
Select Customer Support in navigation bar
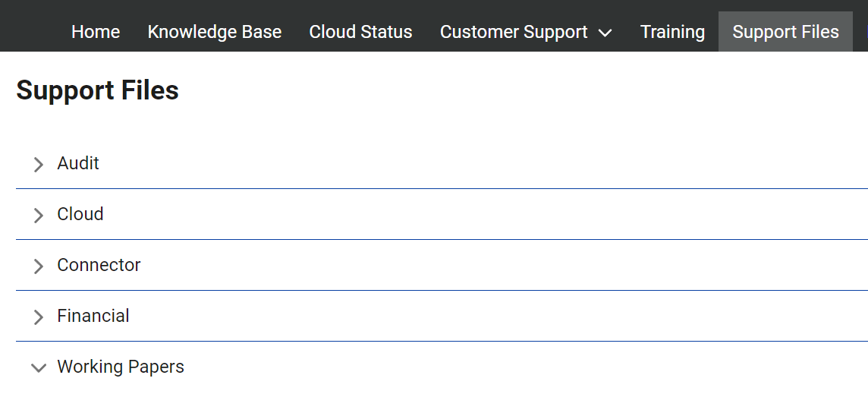point(514,32)
